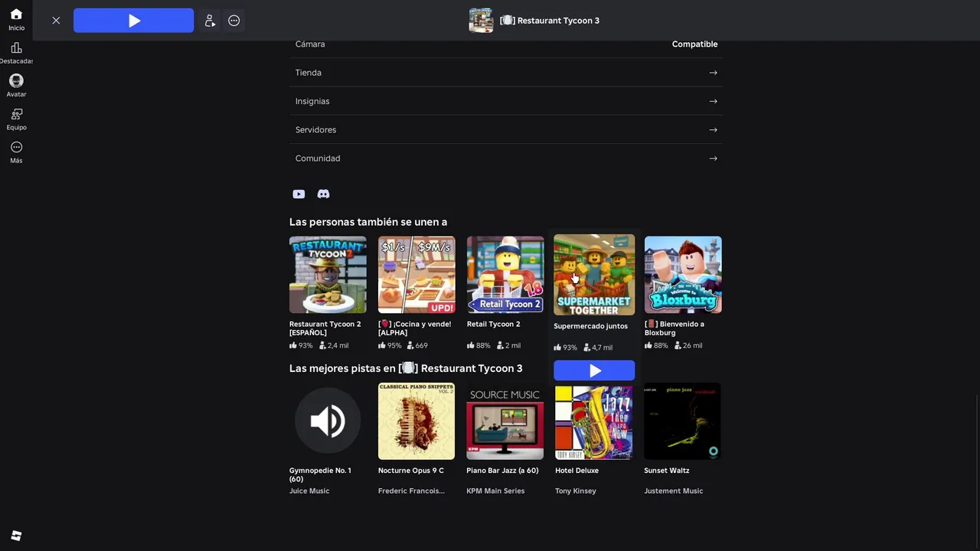Screen dimensions: 980x551
Task: Play Gymnopedie No. 1 speaker thumbnail
Action: [x=328, y=422]
